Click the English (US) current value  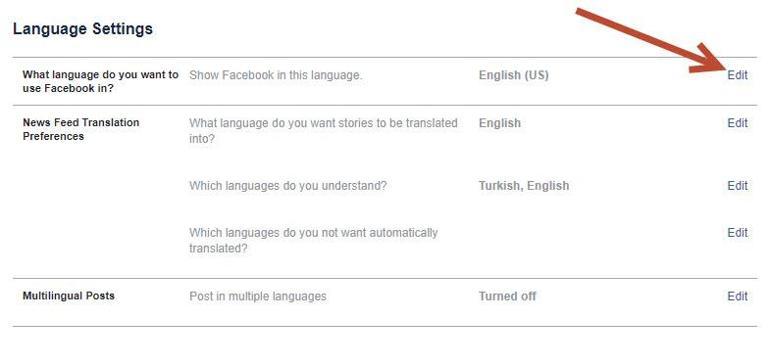[x=514, y=75]
